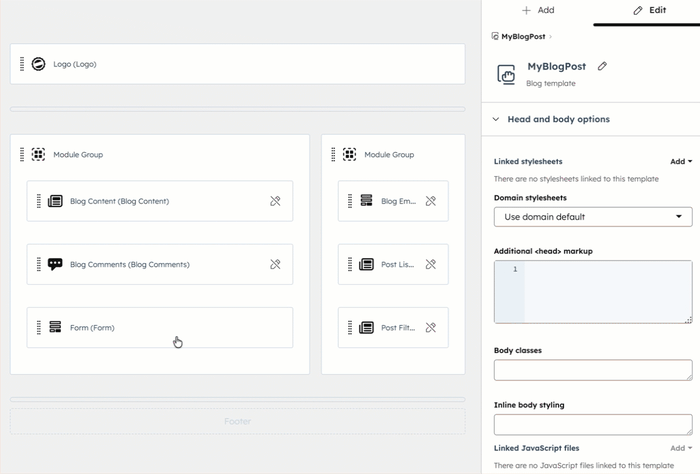Screen dimensions: 700x474
Task: Click the Blog Content module icon
Action: tap(55, 201)
